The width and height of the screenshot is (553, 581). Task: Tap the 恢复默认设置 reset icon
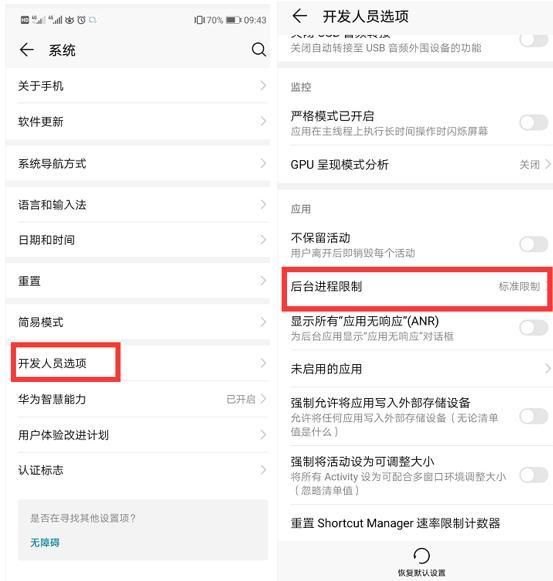tap(421, 556)
